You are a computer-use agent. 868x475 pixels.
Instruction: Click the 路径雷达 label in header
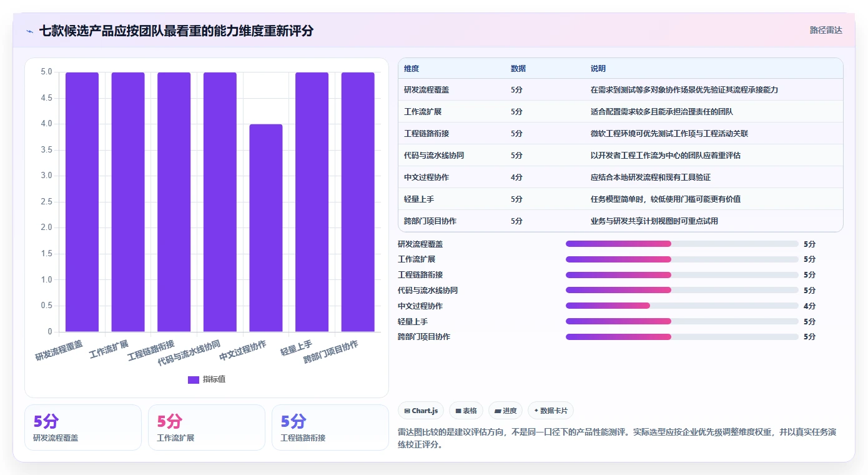pyautogui.click(x=826, y=30)
